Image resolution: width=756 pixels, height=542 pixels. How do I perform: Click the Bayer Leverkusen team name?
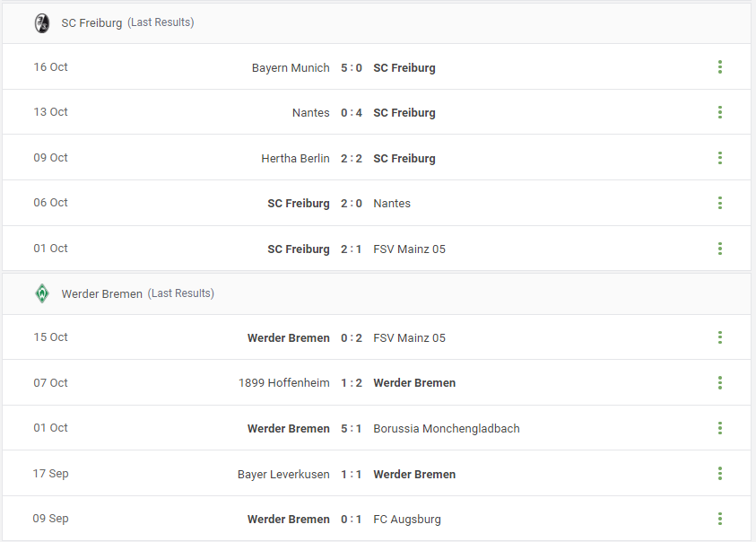click(283, 475)
